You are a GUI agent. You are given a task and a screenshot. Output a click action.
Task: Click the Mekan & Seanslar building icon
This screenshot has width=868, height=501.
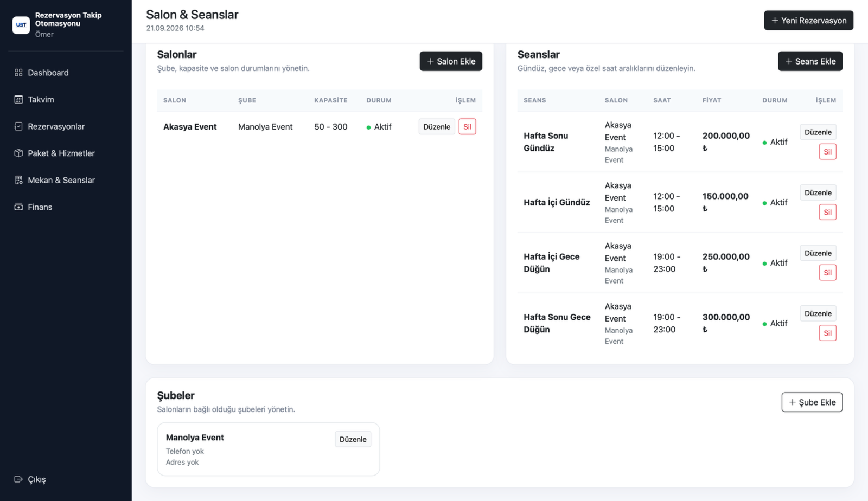(18, 180)
